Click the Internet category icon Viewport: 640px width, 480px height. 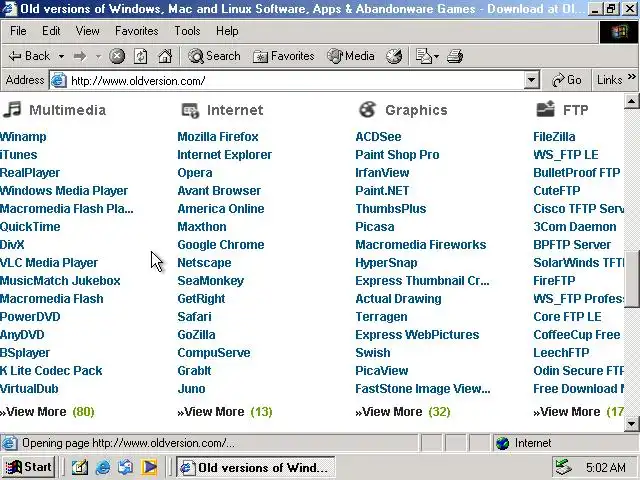[190, 110]
